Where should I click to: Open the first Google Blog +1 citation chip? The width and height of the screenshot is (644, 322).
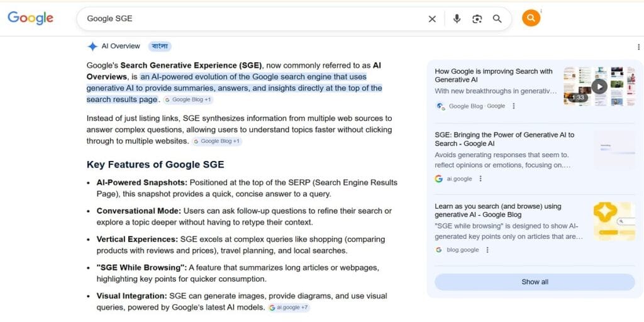click(188, 100)
